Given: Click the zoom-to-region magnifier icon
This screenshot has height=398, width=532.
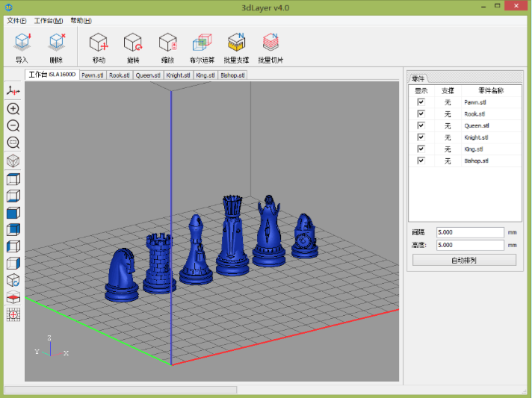Looking at the screenshot, I should tap(13, 143).
